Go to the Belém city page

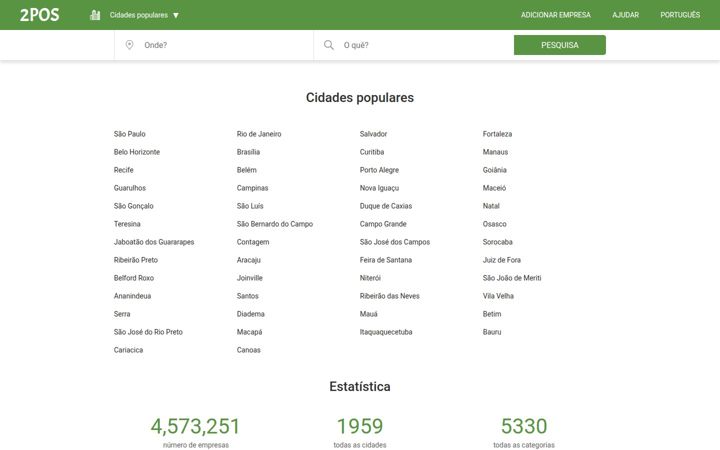247,170
